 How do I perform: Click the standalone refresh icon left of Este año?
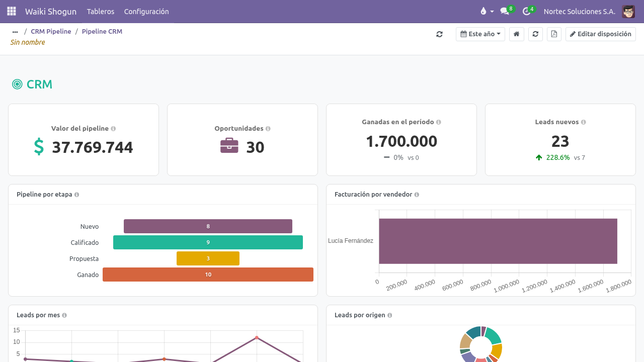pyautogui.click(x=439, y=34)
